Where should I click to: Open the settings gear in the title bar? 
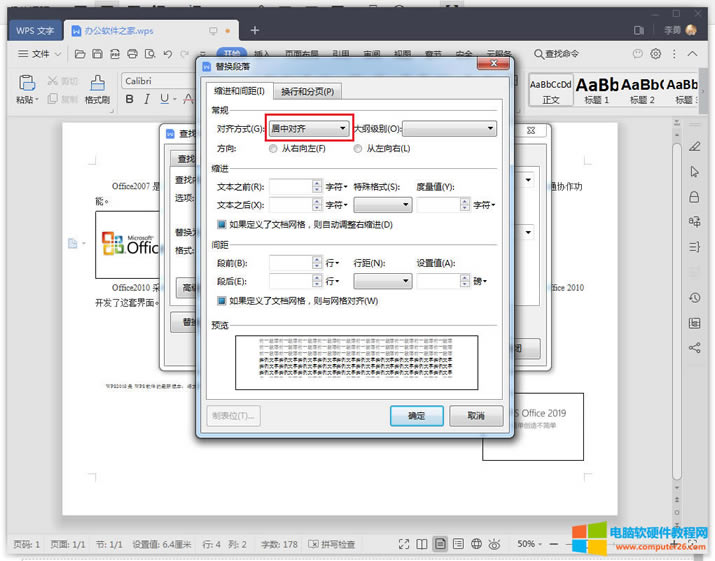tap(656, 54)
